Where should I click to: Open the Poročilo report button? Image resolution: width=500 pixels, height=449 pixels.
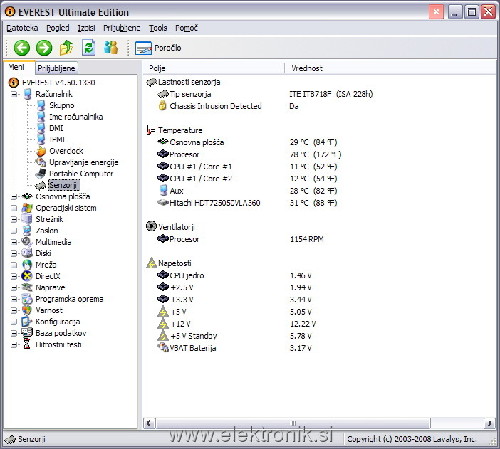point(158,48)
